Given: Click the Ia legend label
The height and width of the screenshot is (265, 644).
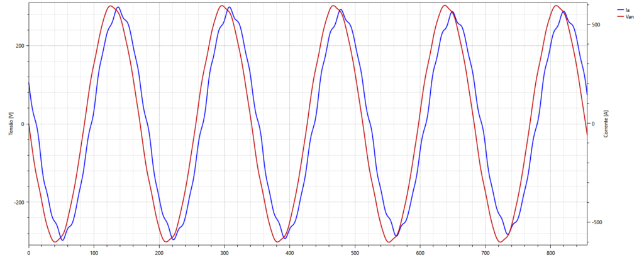Looking at the screenshot, I should 628,10.
